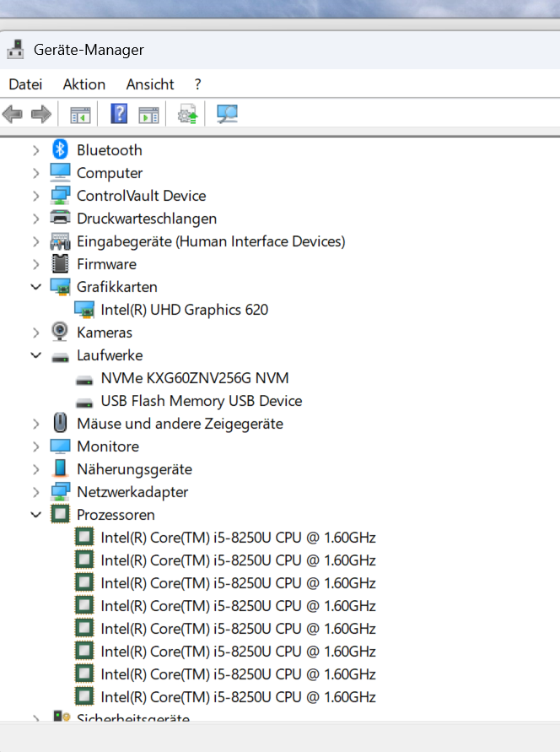560x752 pixels.
Task: Select the Laufwerke drive category icon
Action: click(x=60, y=357)
